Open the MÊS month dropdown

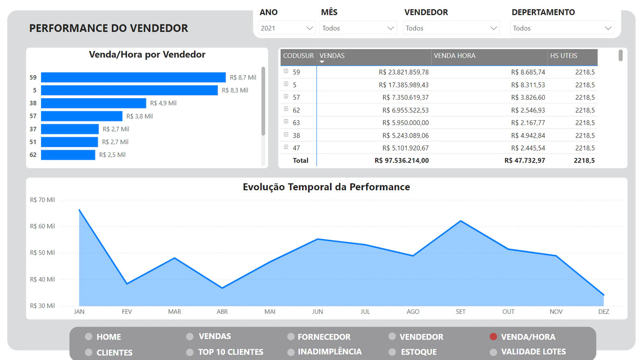coord(358,28)
